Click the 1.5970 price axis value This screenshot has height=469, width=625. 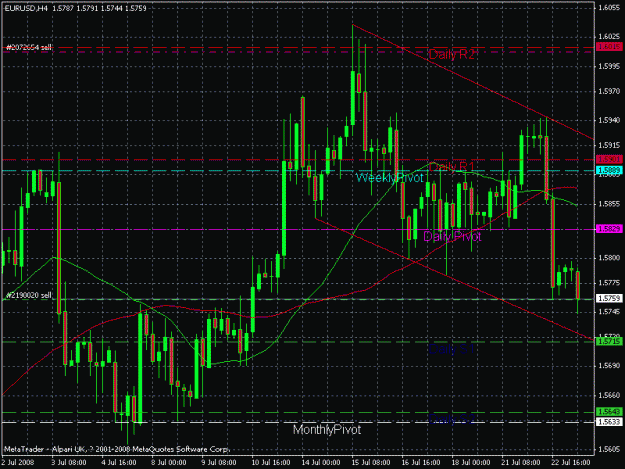(609, 92)
